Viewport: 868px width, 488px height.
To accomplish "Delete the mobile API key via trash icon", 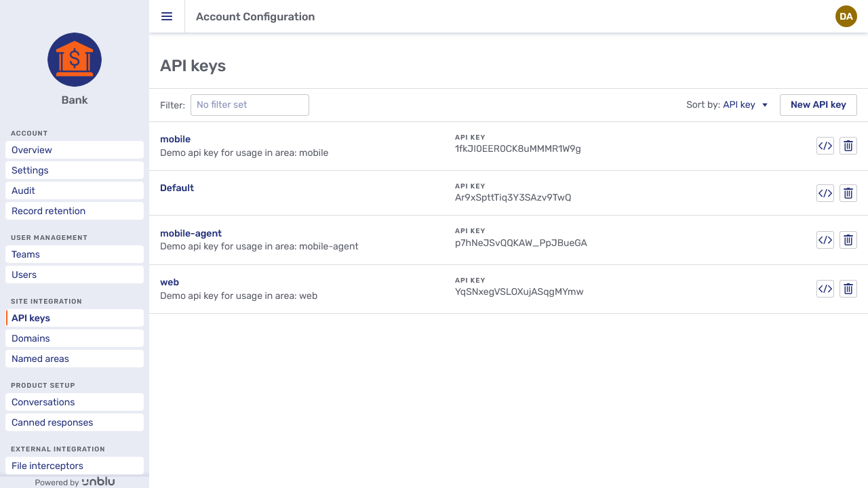I will (x=848, y=145).
